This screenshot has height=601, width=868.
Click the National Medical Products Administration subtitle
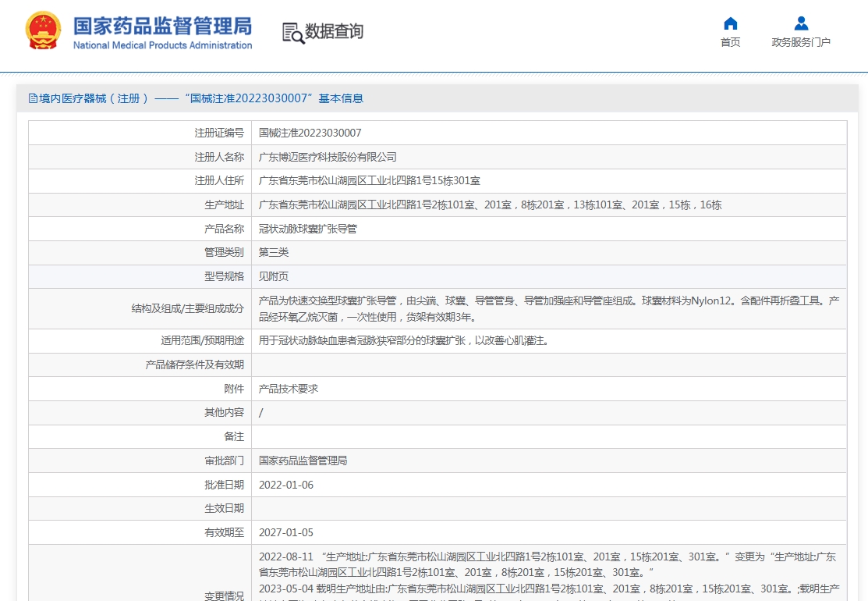pyautogui.click(x=163, y=45)
